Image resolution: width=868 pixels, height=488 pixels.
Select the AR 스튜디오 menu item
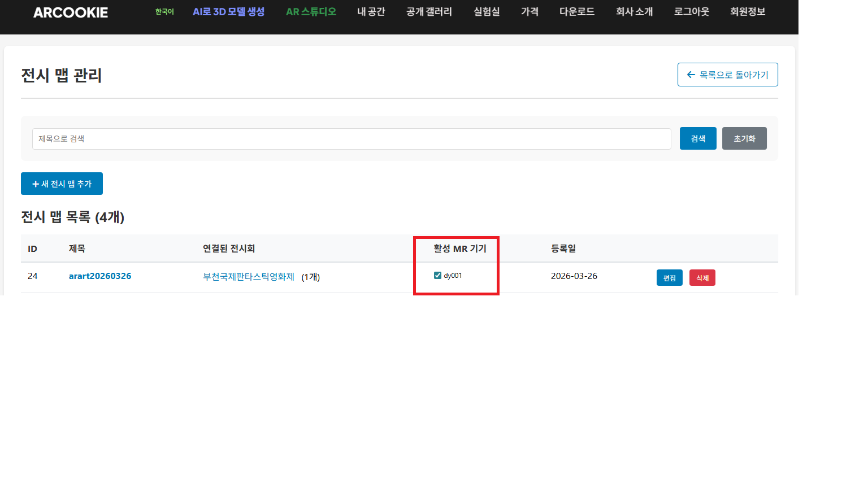coord(310,11)
